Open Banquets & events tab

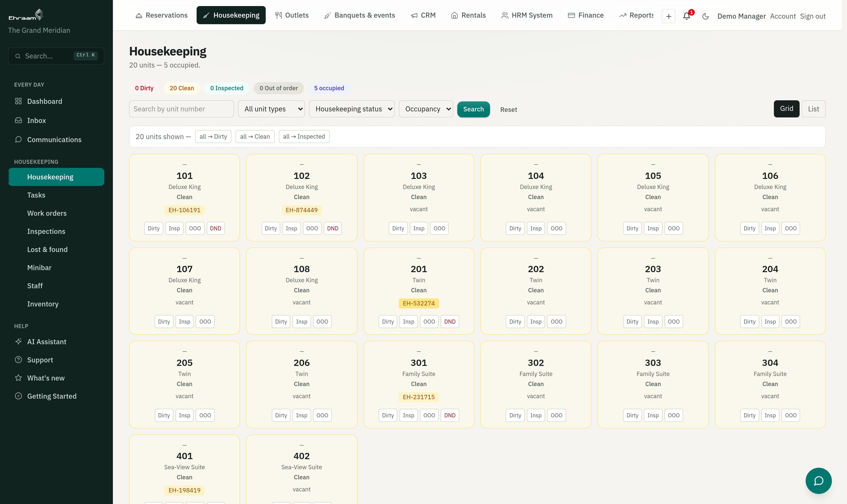click(359, 15)
